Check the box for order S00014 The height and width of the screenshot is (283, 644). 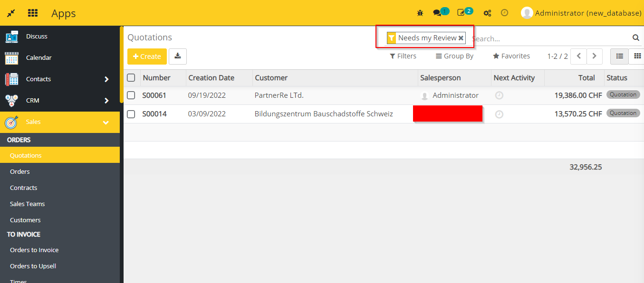click(x=131, y=114)
